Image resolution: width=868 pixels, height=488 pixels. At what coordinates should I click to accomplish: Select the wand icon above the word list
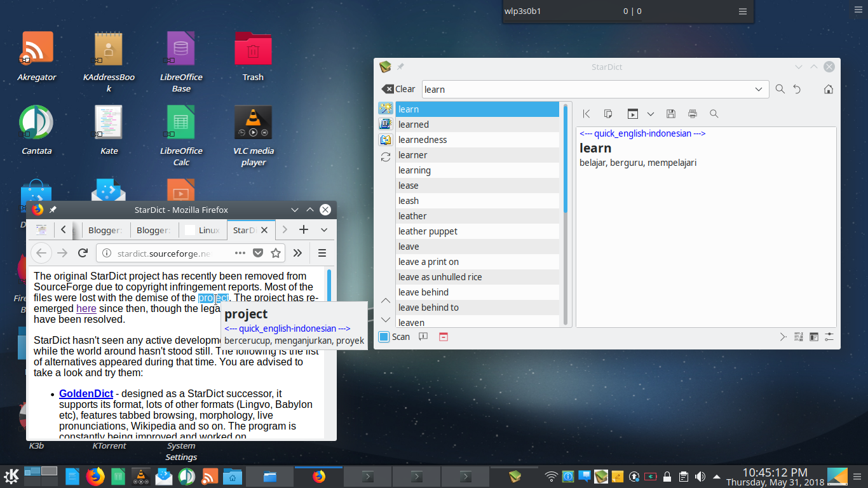[x=386, y=109]
